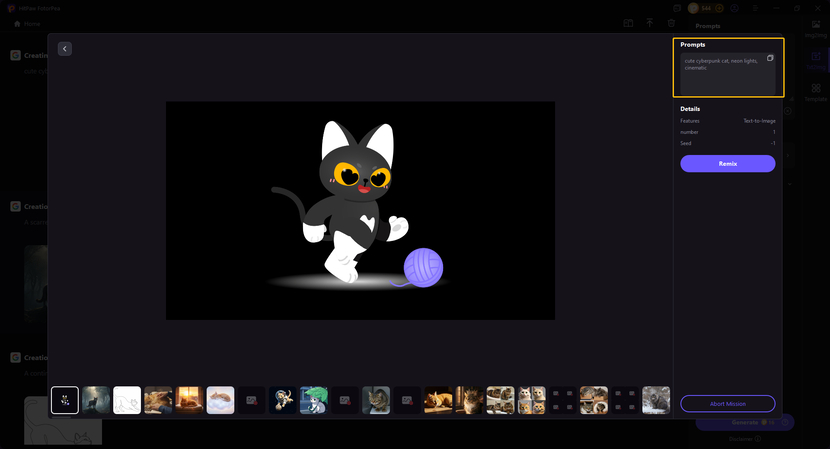The image size is (830, 449).
Task: Click the back arrow in the preview dialog
Action: [x=65, y=49]
